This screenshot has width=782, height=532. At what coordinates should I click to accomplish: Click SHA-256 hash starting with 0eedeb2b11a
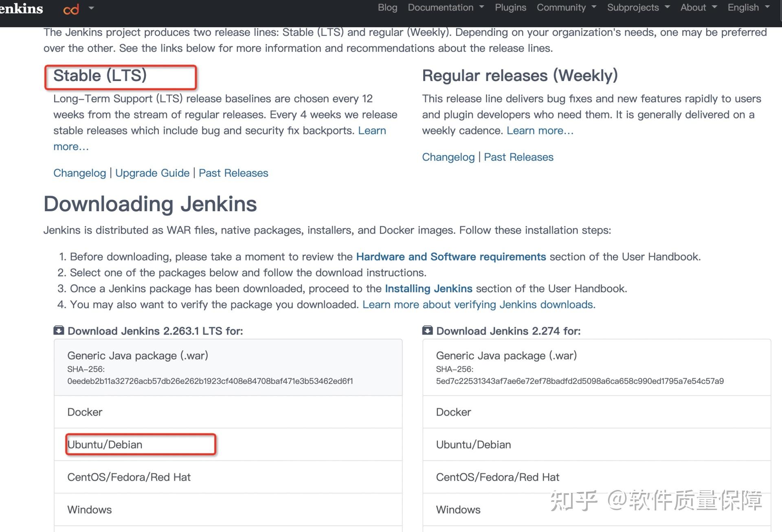[210, 381]
